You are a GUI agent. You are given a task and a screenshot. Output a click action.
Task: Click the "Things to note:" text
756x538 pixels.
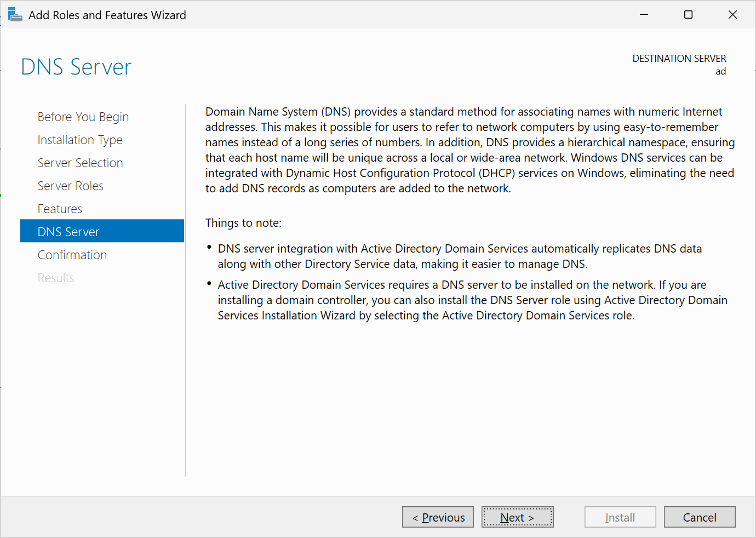(x=244, y=223)
